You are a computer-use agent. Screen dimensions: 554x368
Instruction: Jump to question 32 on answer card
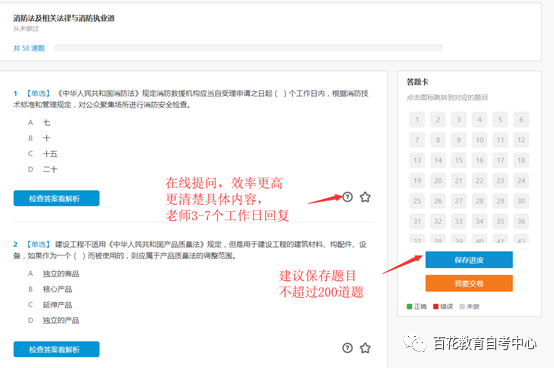coord(438,221)
